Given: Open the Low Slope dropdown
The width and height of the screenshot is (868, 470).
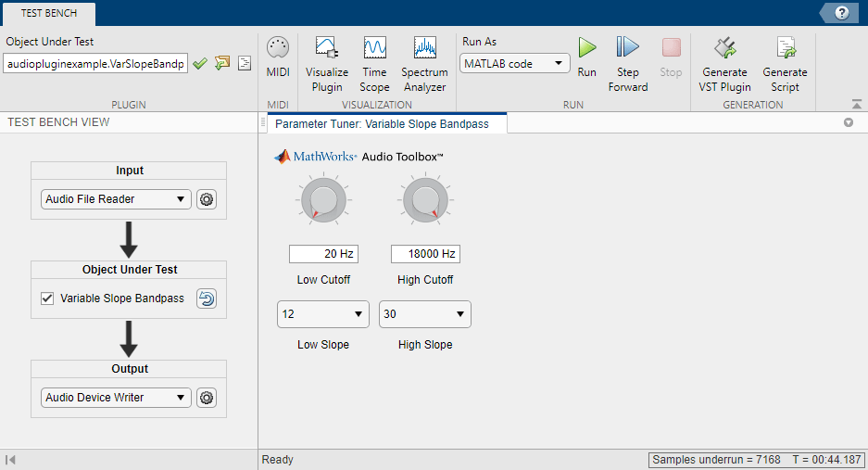Looking at the screenshot, I should tap(322, 314).
